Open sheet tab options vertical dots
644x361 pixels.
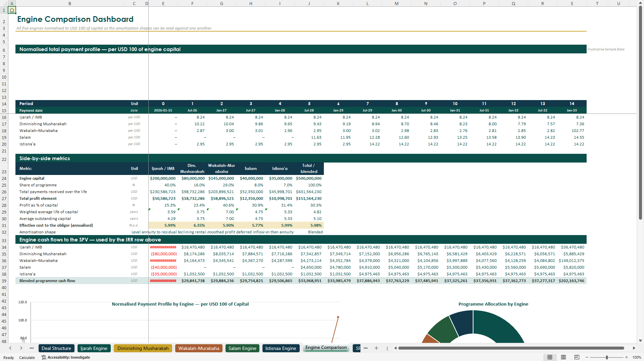(387, 348)
